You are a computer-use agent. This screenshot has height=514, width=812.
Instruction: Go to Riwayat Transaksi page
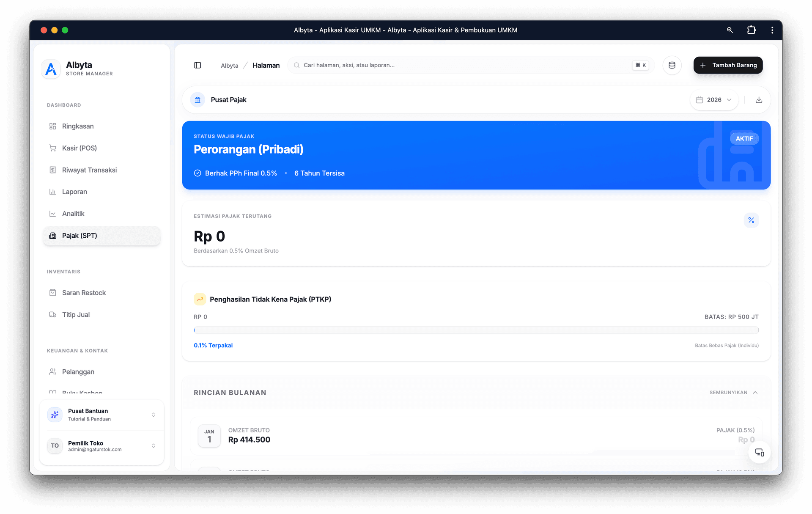pyautogui.click(x=89, y=170)
